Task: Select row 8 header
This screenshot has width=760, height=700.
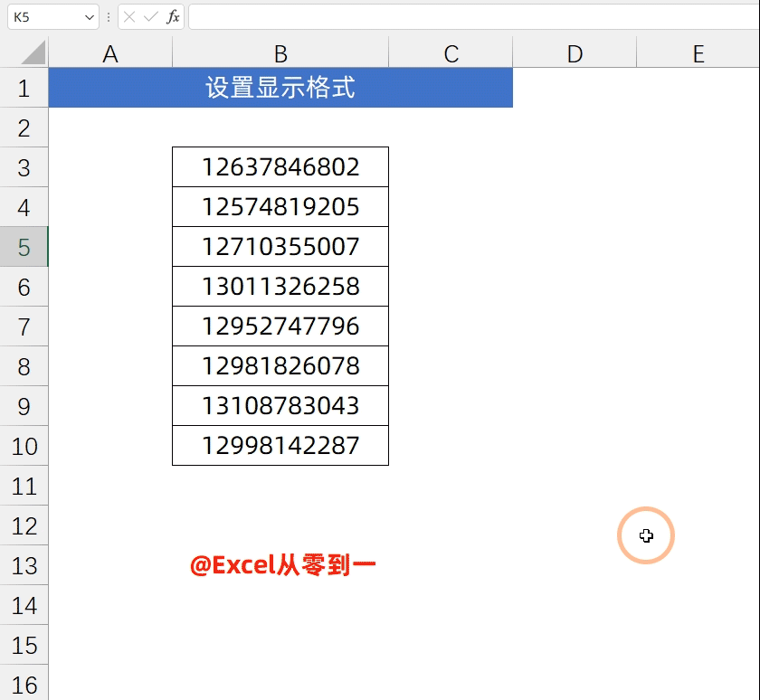Action: [x=24, y=365]
